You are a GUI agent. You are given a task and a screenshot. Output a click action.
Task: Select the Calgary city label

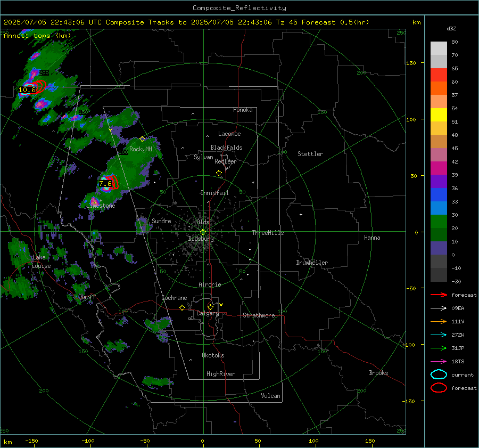(208, 313)
